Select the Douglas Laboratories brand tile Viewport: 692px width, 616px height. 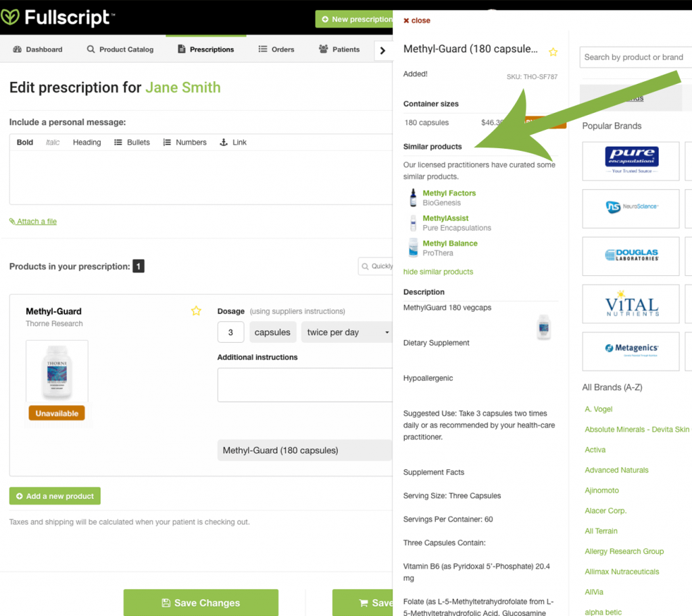631,256
